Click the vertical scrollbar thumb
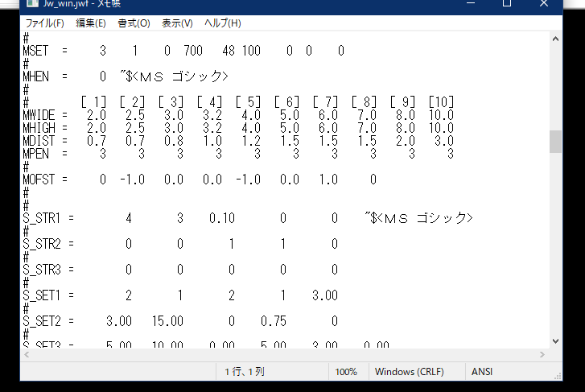This screenshot has height=392, width=585. [555, 142]
